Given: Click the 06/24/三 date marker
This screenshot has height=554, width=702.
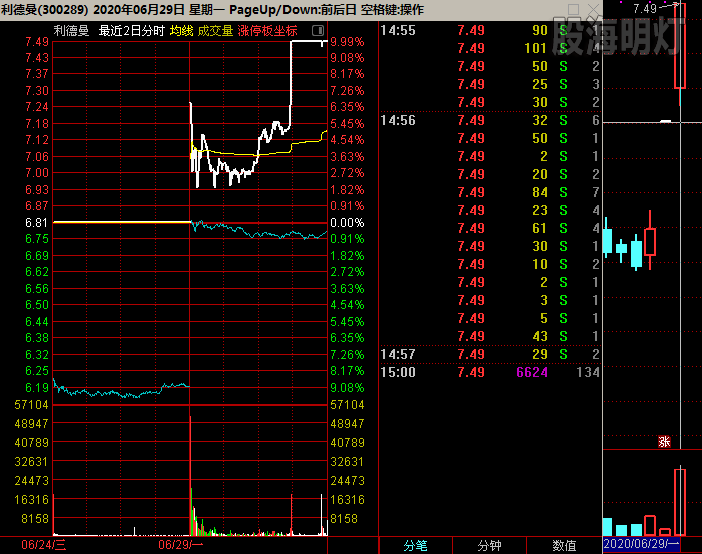Looking at the screenshot, I should tap(43, 545).
